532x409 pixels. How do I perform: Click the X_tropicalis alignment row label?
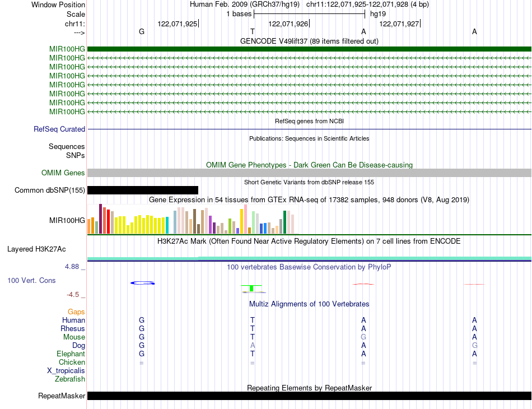tap(66, 371)
